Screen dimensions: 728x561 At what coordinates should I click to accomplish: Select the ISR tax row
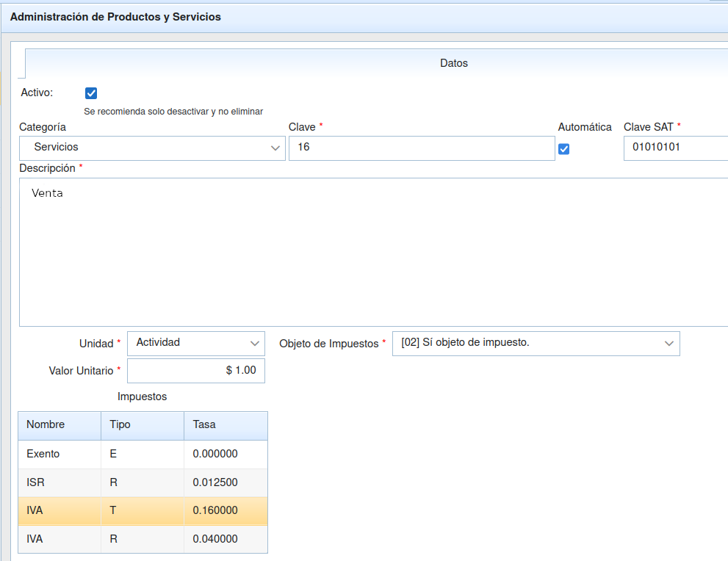(x=143, y=482)
